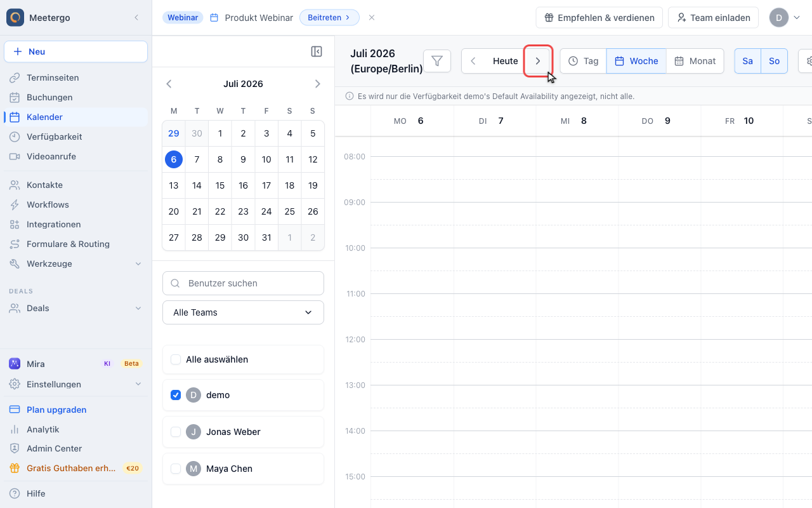The height and width of the screenshot is (508, 812).
Task: Open Kontakte in the sidebar
Action: (x=76, y=185)
